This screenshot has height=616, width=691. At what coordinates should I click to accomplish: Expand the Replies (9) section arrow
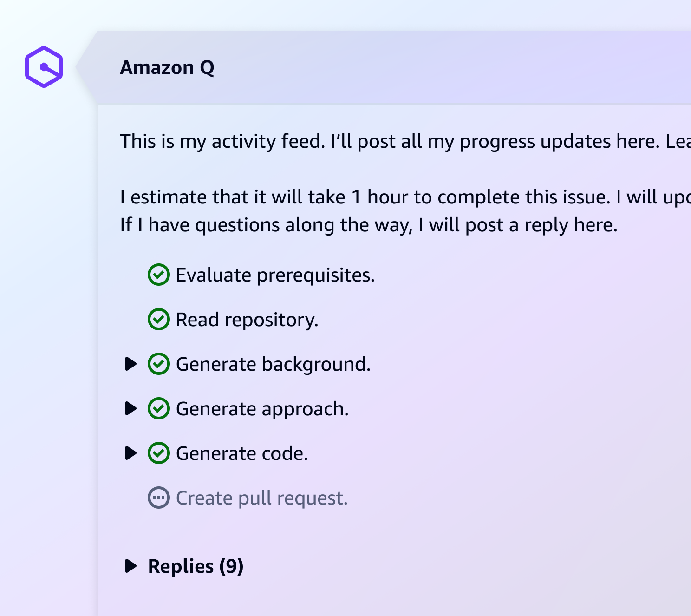coord(131,566)
